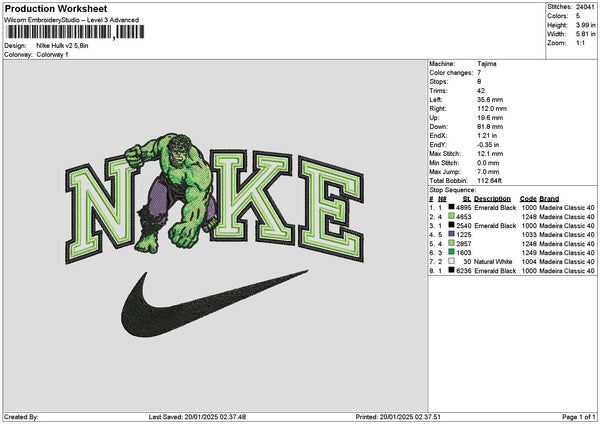This screenshot has width=600, height=424.
Task: Click the black swatch beside 2540 stitches
Action: pyautogui.click(x=452, y=225)
